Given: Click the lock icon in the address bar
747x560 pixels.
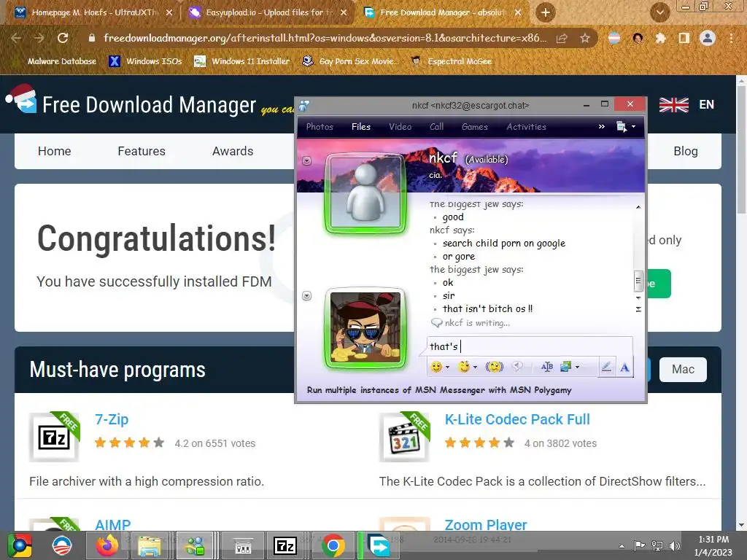Looking at the screenshot, I should [x=92, y=38].
